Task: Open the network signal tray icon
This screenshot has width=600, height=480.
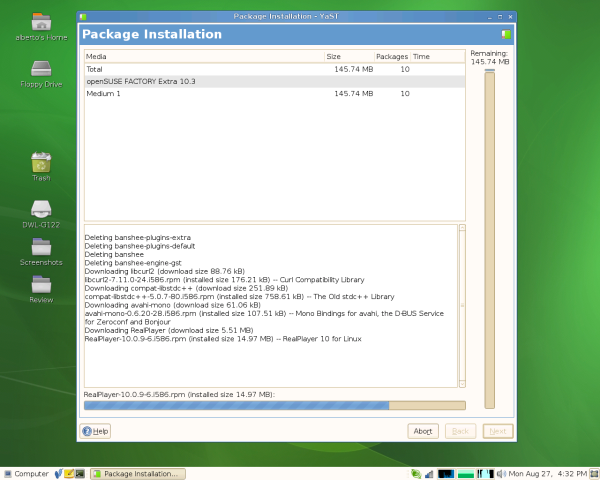Action: [x=429, y=474]
